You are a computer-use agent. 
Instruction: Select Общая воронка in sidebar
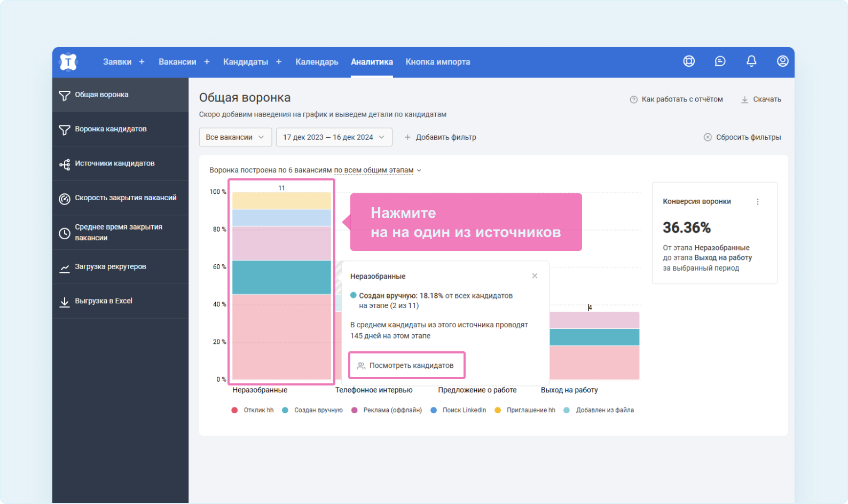(120, 95)
